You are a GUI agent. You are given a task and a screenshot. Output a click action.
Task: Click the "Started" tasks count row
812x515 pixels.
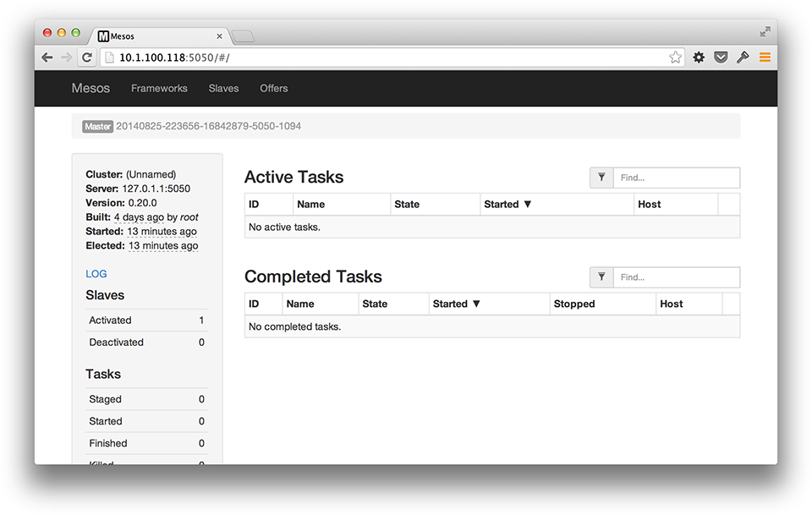[x=146, y=421]
